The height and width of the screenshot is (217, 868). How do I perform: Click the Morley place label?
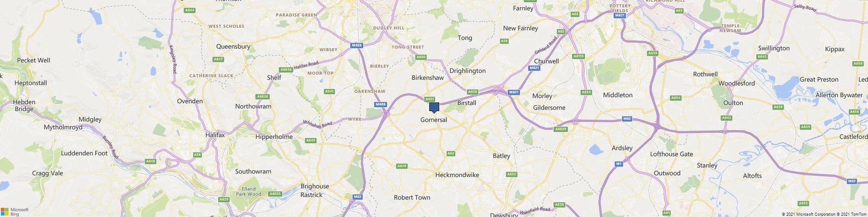point(542,96)
